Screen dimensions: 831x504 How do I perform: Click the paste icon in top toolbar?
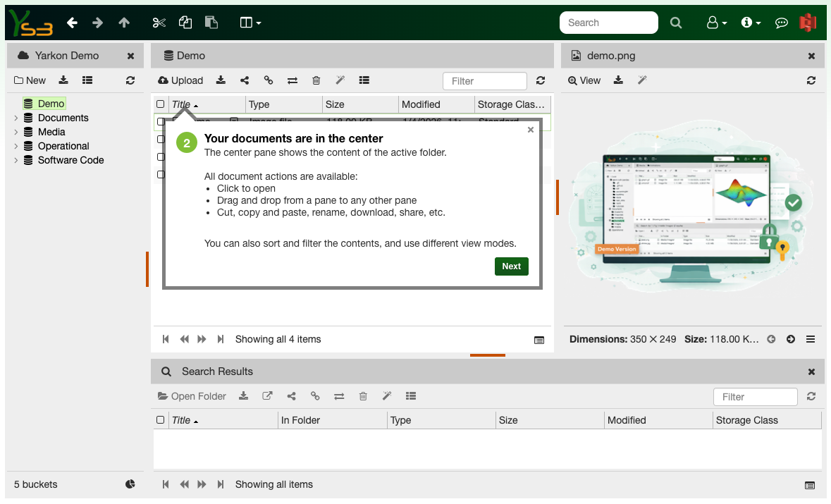pyautogui.click(x=211, y=23)
